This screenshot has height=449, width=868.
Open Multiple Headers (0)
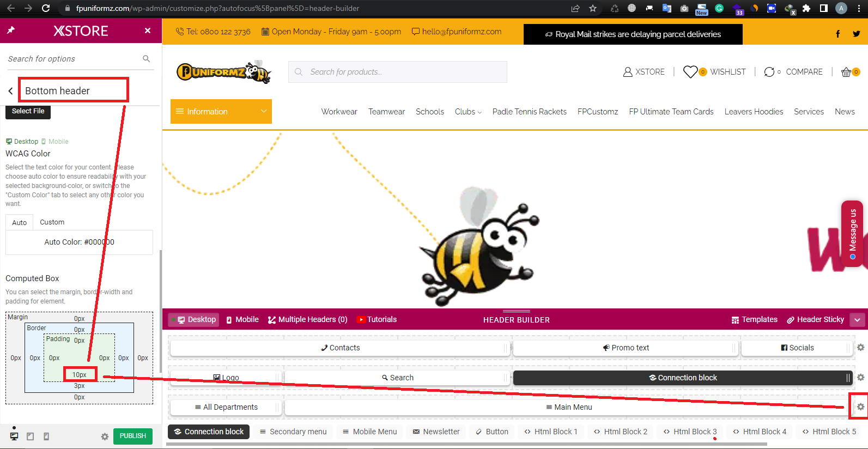[x=308, y=319]
